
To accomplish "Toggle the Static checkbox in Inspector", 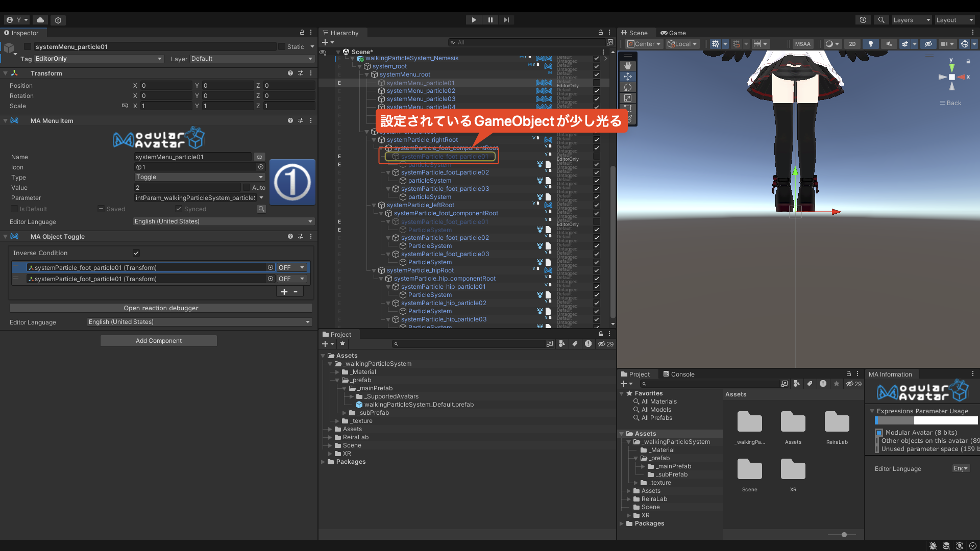I will [x=282, y=46].
